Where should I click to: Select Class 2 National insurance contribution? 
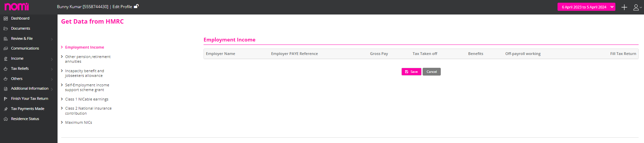pyautogui.click(x=88, y=111)
